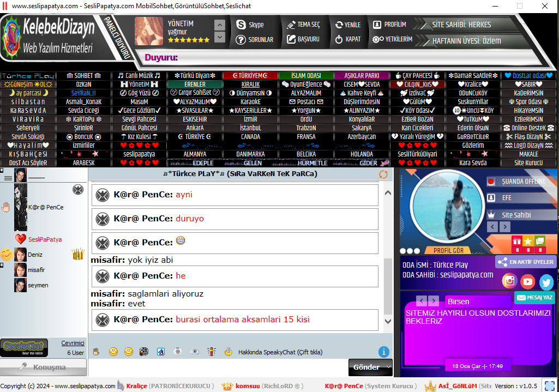Open the Instagram social link
Image resolution: width=559 pixels, height=392 pixels.
tap(509, 281)
